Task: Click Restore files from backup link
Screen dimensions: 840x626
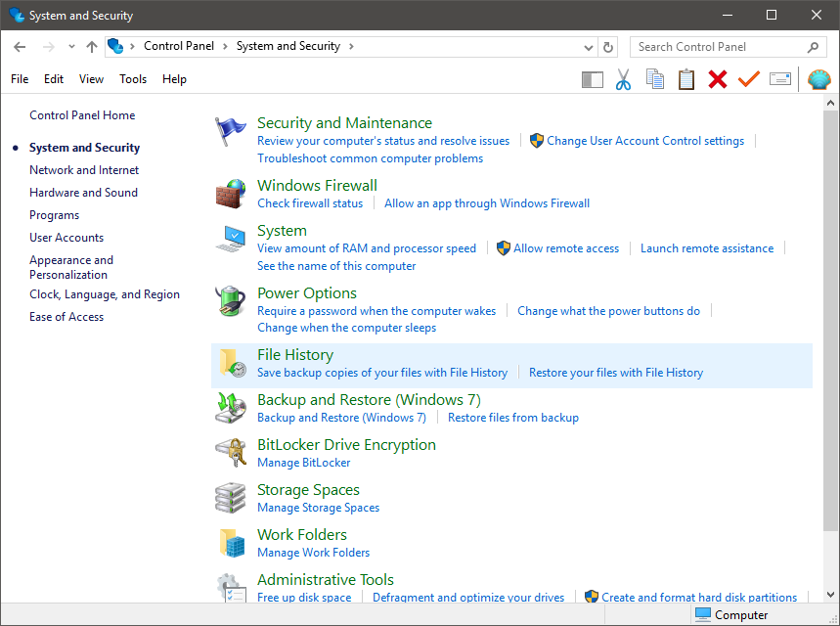Action: 513,418
